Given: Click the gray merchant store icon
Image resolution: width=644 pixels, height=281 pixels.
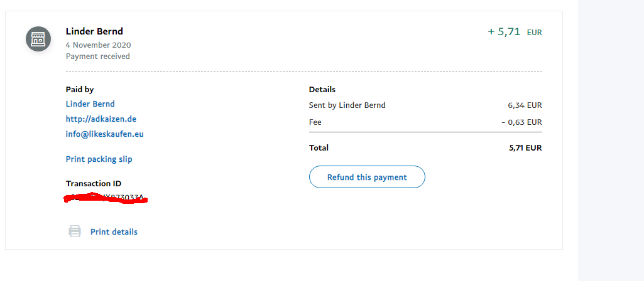Looking at the screenshot, I should [x=38, y=39].
